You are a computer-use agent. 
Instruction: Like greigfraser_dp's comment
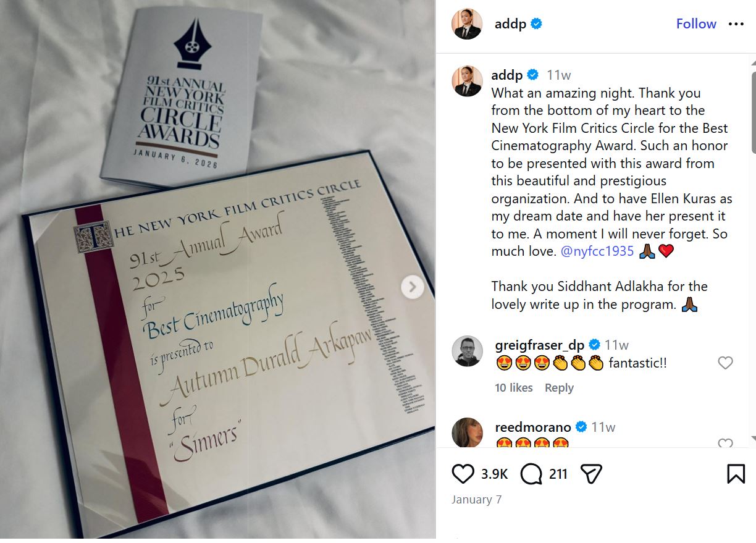tap(725, 363)
